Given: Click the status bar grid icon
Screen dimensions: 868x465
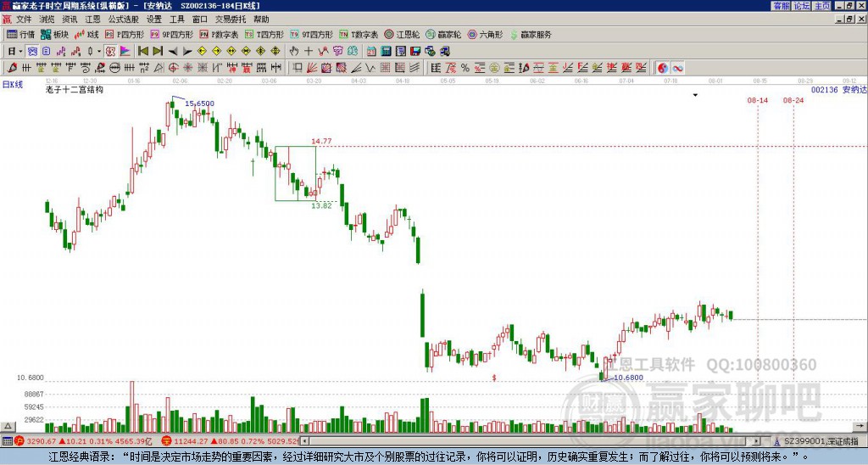Looking at the screenshot, I should [x=7, y=441].
